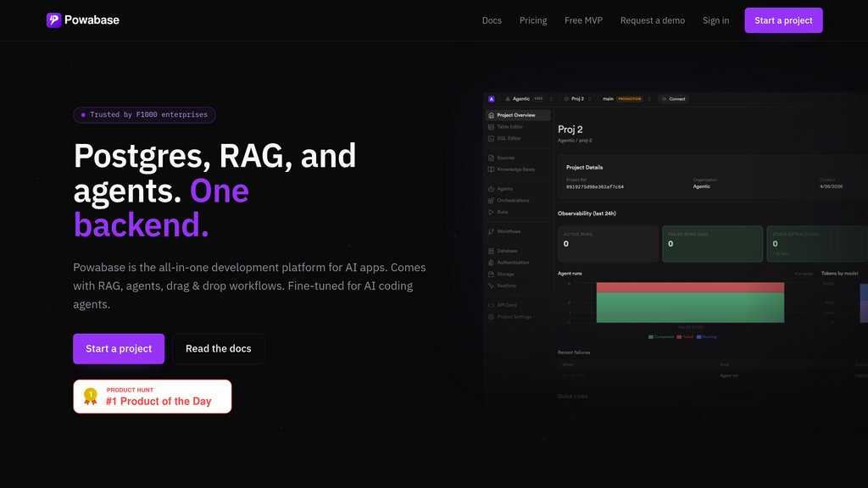Click the Product Hunt medal icon
868x488 pixels.
90,396
